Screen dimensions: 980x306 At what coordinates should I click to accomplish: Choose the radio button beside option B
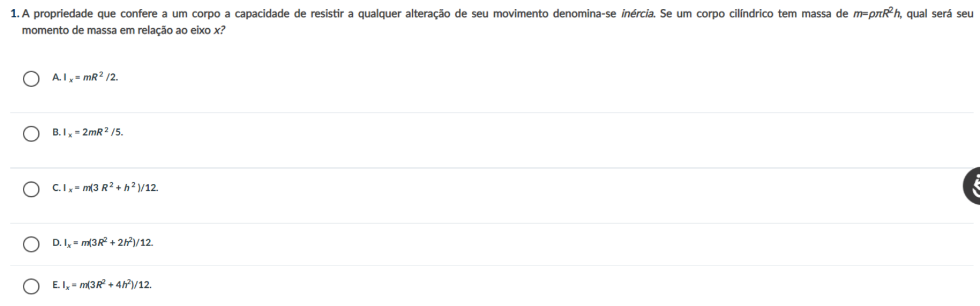click(x=31, y=134)
